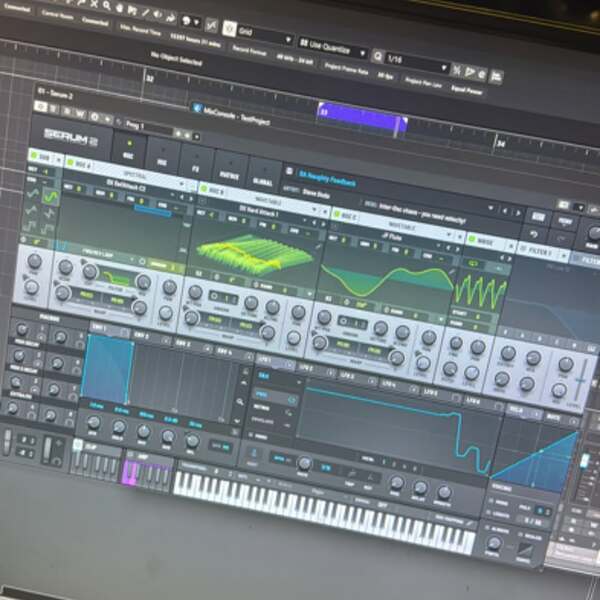Select the triangle sub waveform icon

coord(31,210)
